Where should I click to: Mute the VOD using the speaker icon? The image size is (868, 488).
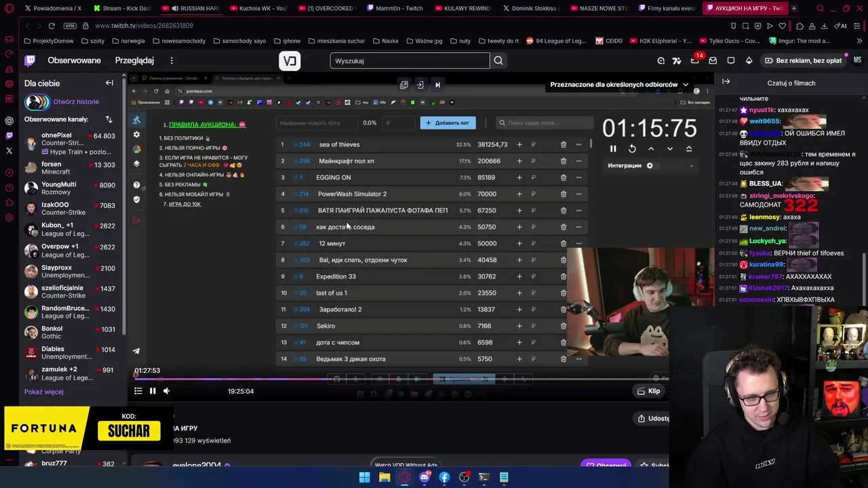[x=167, y=391]
